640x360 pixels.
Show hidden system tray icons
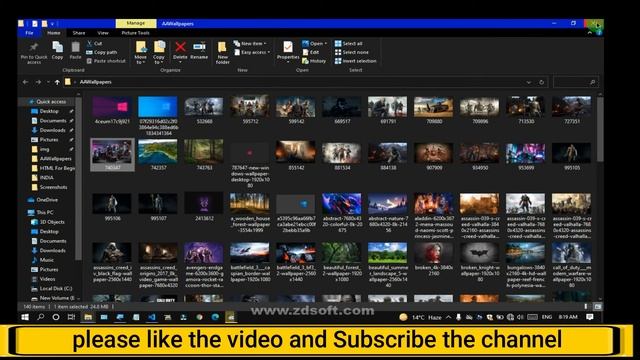click(x=449, y=317)
